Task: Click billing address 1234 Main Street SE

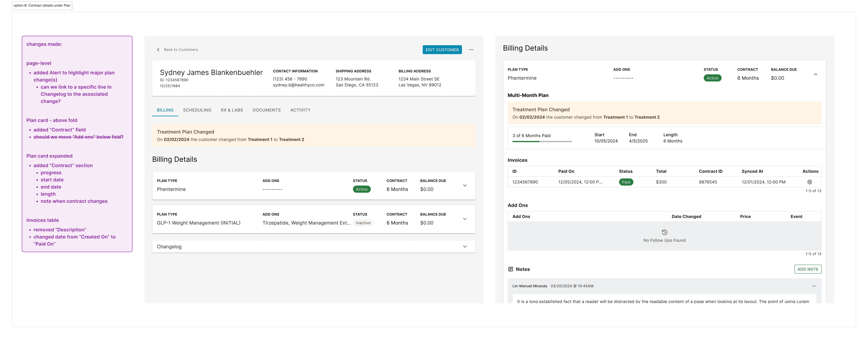Action: pos(419,79)
